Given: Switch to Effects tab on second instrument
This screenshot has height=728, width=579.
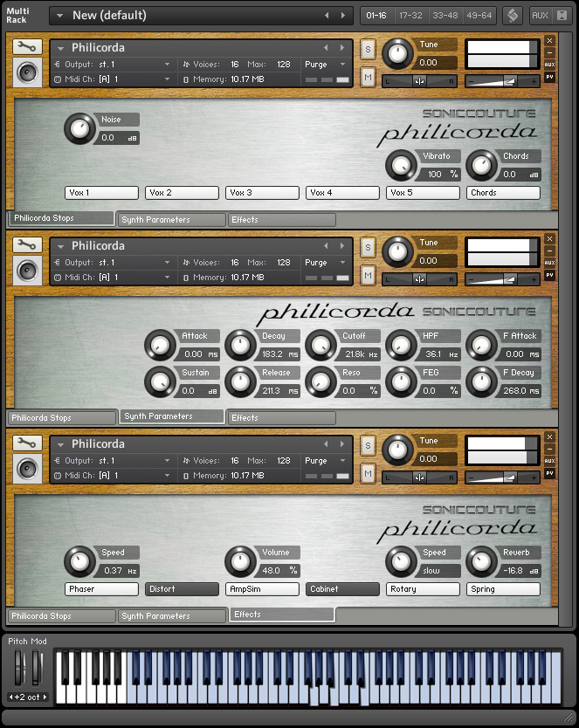Looking at the screenshot, I should (x=282, y=418).
